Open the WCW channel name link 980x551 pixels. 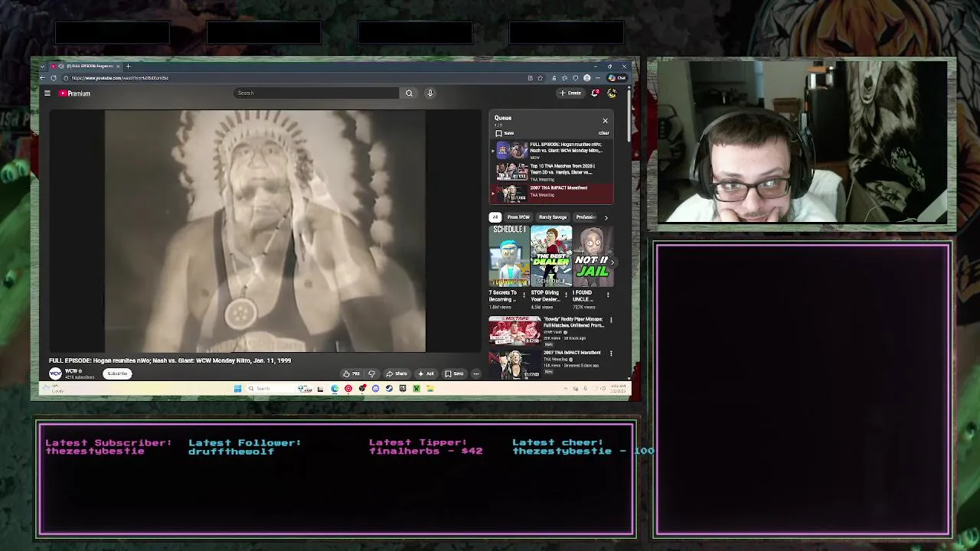(x=71, y=371)
